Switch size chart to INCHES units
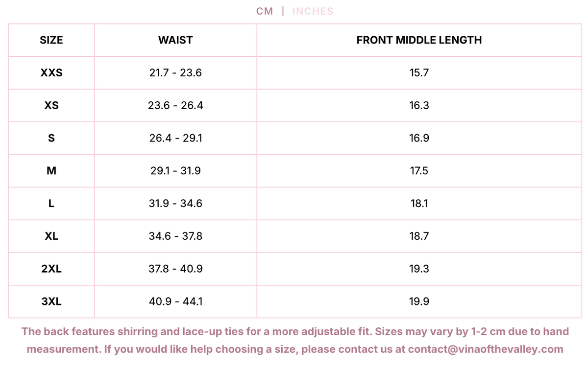This screenshot has height=370, width=588. [x=313, y=11]
